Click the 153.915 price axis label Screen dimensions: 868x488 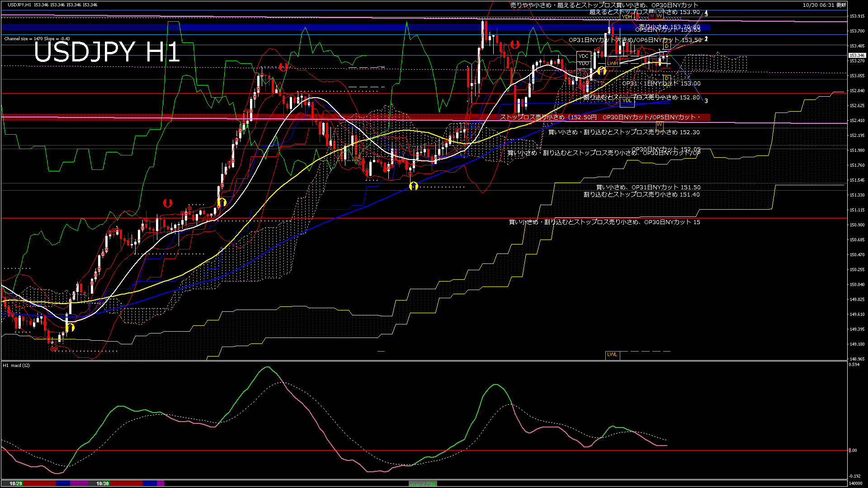tap(857, 16)
